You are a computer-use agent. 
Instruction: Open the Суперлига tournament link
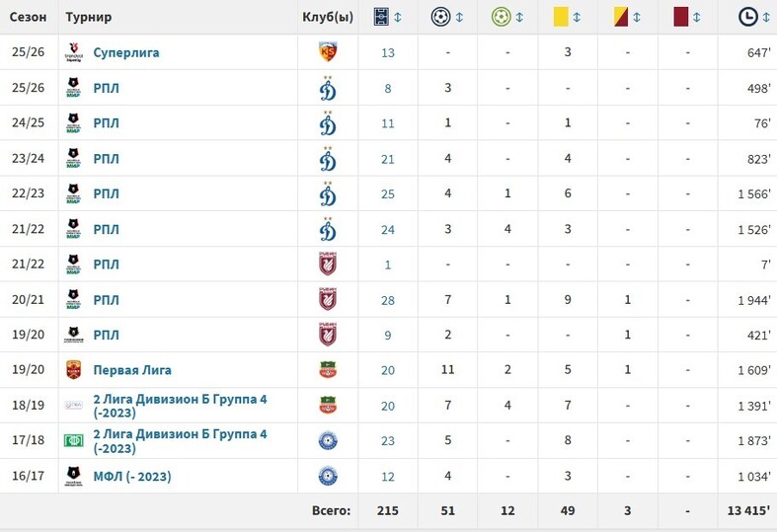click(126, 52)
